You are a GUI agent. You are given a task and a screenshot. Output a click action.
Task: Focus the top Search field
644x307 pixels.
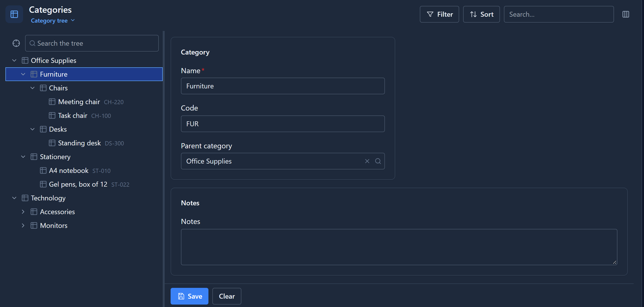tap(559, 14)
